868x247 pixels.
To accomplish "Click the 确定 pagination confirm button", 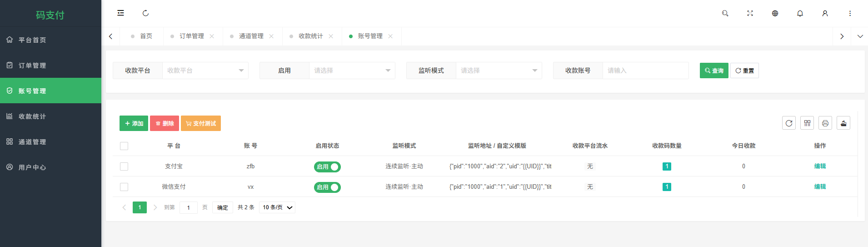I will coord(223,207).
